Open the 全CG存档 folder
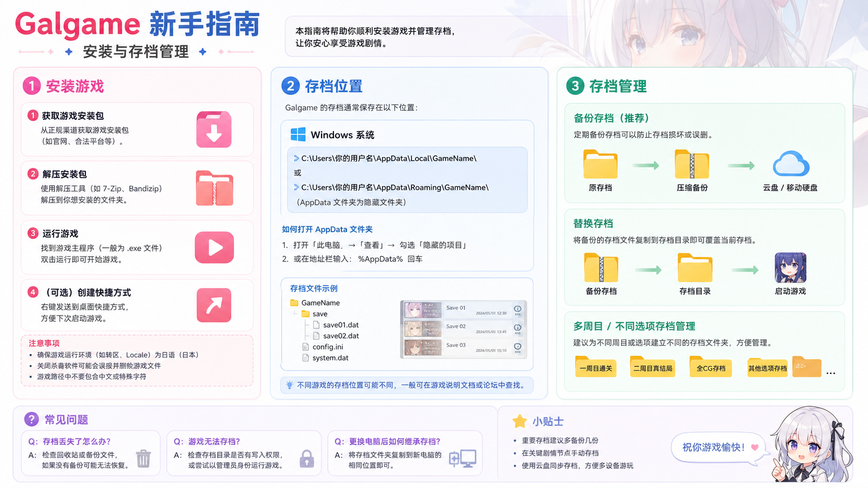The image size is (868, 488). coord(711,367)
